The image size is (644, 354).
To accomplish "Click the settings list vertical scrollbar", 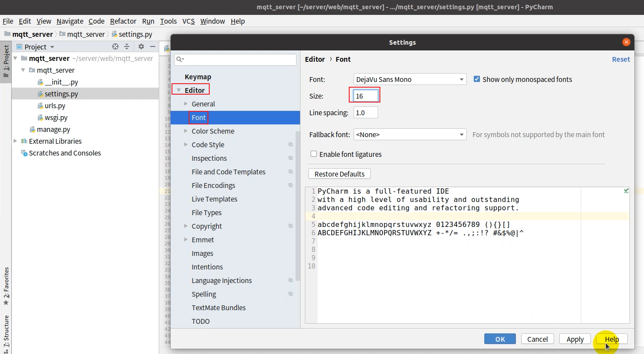I will click(x=298, y=206).
